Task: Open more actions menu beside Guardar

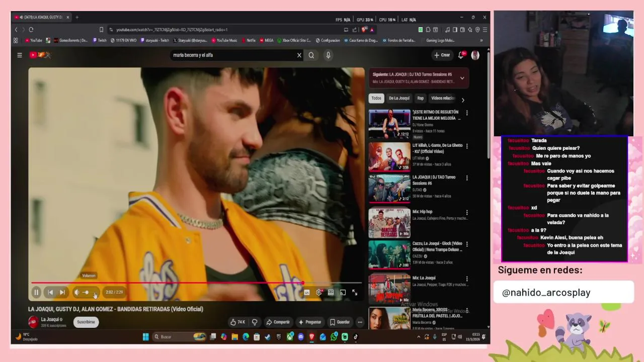Action: [x=360, y=322]
